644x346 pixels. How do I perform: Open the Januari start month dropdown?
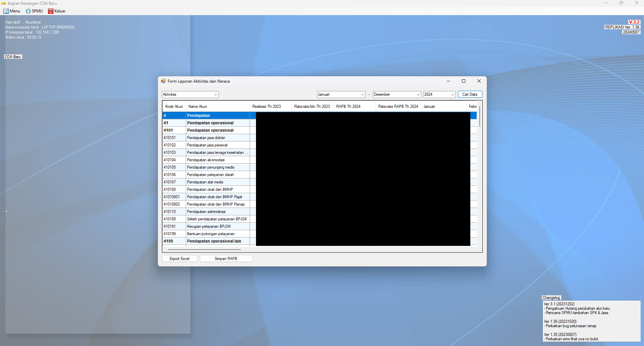[341, 94]
